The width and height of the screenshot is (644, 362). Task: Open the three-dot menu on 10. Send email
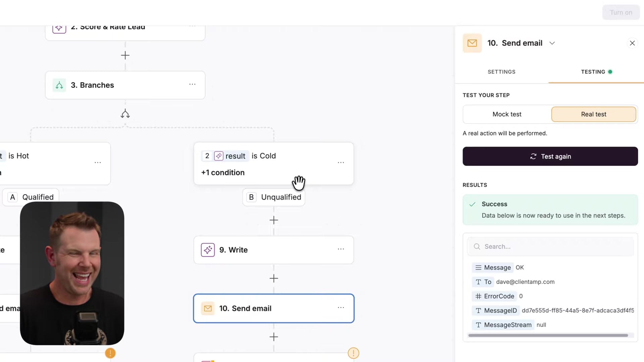click(x=341, y=308)
